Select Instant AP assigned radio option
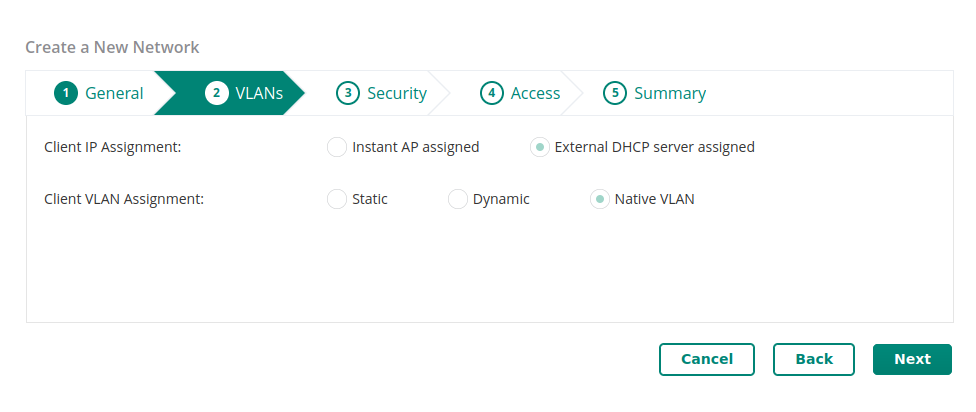This screenshot has width=976, height=412. (337, 147)
